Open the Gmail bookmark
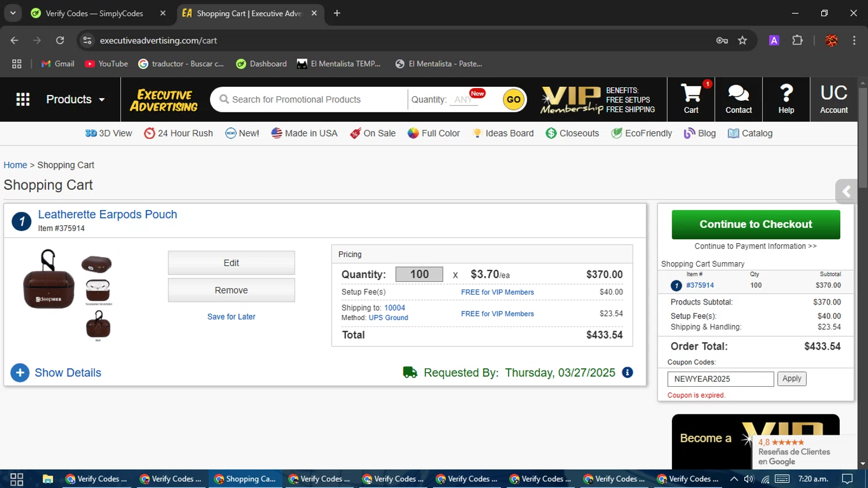868x488 pixels. click(x=58, y=64)
